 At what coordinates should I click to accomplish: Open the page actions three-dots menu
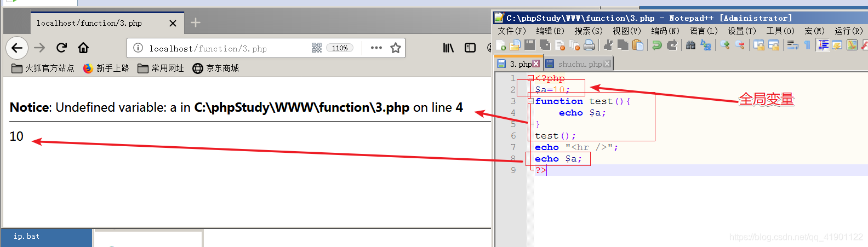[376, 48]
